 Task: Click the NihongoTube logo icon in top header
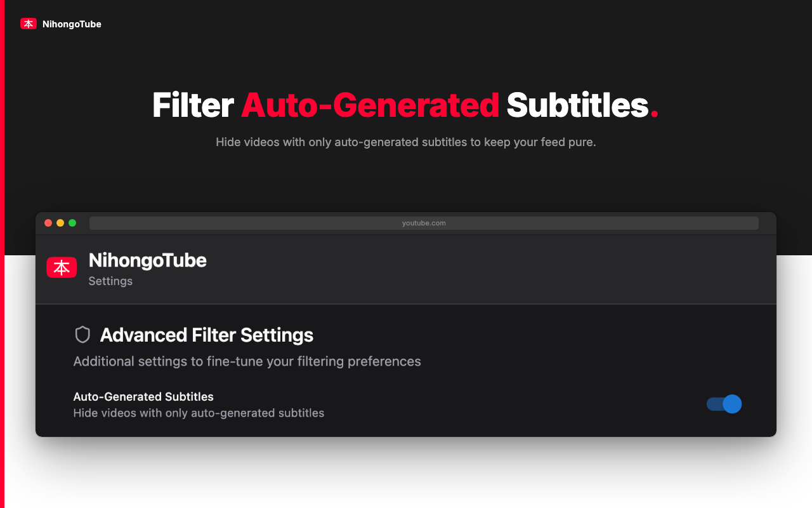click(29, 24)
